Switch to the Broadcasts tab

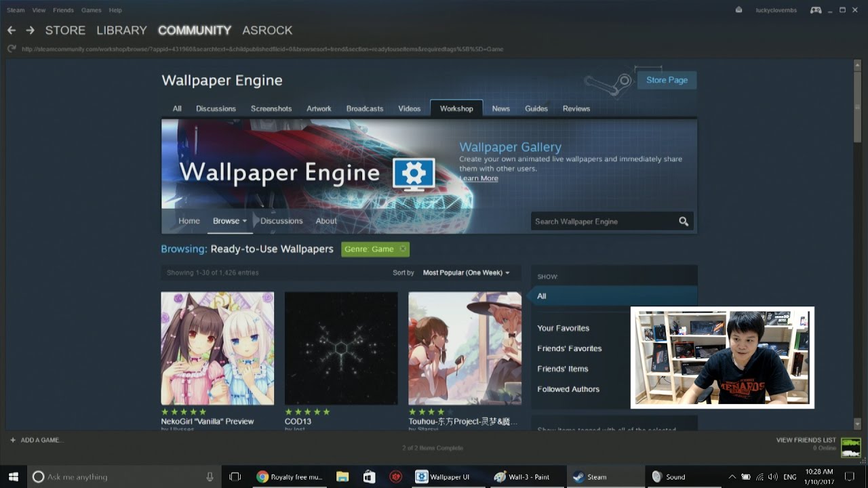coord(365,108)
